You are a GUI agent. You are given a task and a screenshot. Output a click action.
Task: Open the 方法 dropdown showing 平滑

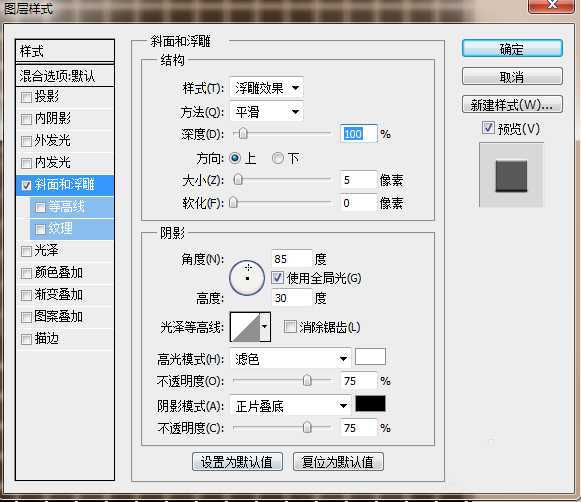click(x=266, y=112)
